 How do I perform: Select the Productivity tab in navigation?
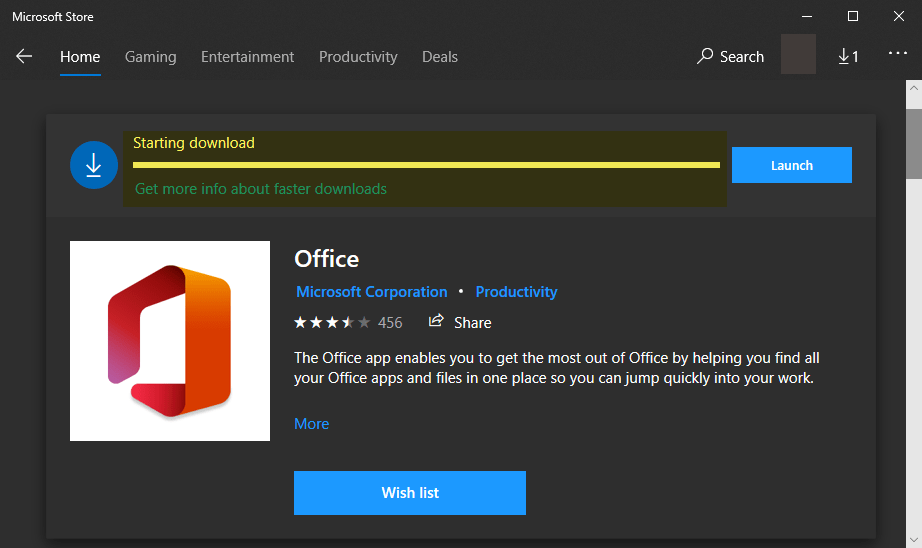click(358, 56)
